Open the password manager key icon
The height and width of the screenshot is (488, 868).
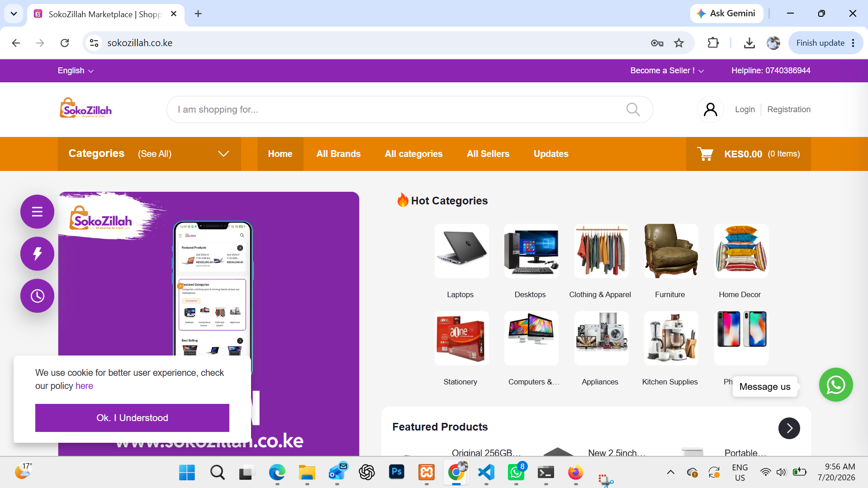[657, 43]
